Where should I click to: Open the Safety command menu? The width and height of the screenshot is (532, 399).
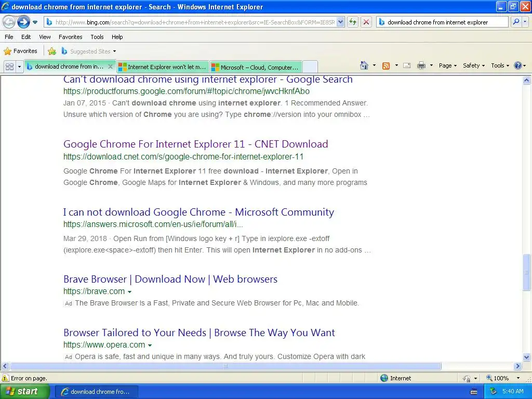coord(474,66)
